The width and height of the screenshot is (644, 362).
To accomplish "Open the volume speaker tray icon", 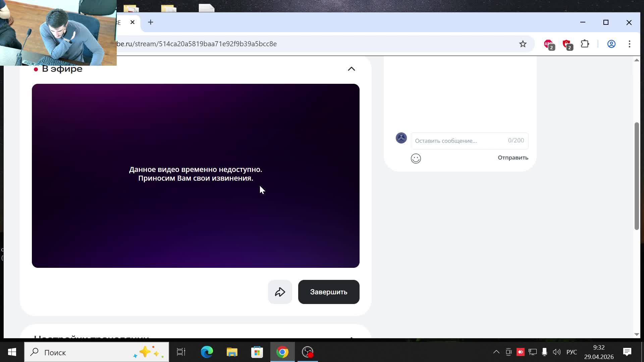I will point(556,352).
